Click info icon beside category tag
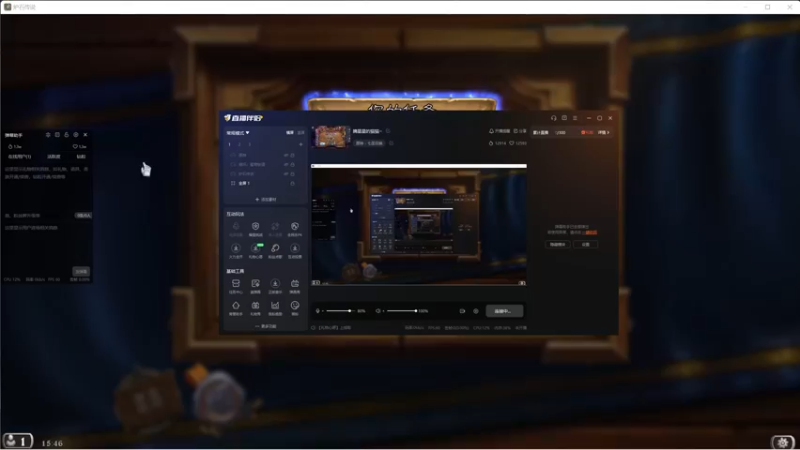 [x=391, y=143]
